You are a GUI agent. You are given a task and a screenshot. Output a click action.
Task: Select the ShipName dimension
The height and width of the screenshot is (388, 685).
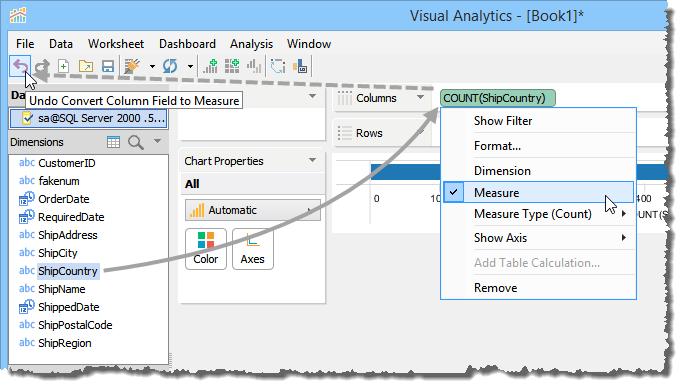click(x=62, y=289)
